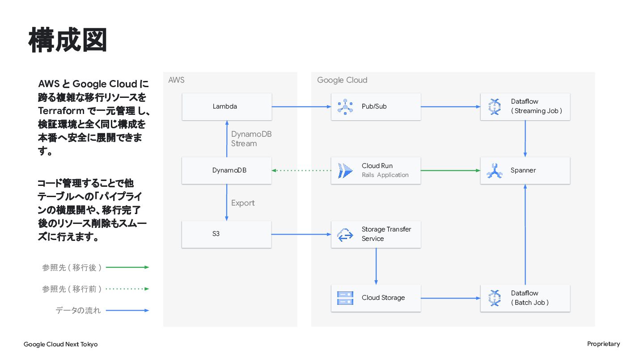
Task: Click the Pub/Sub service icon
Action: click(x=345, y=106)
